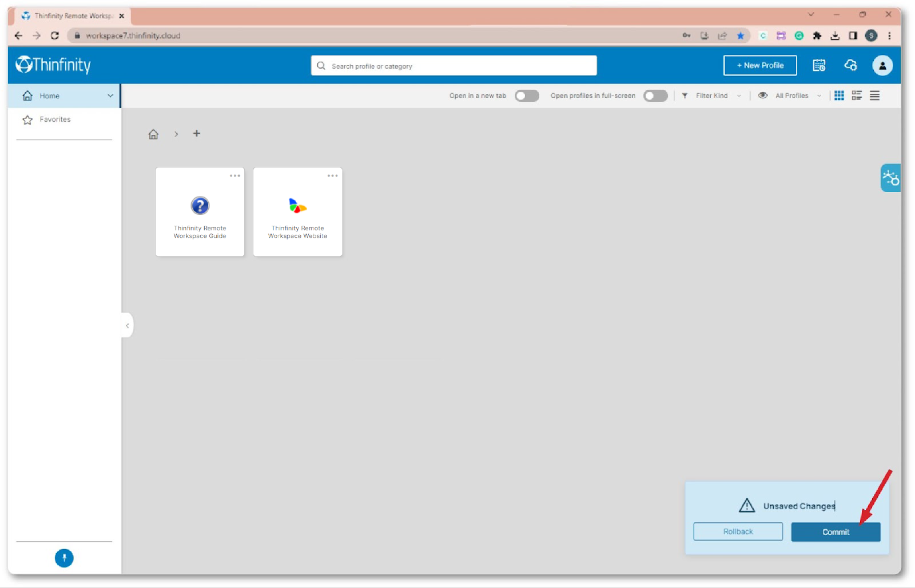Click the breadcrumb chevron arrow

point(176,134)
